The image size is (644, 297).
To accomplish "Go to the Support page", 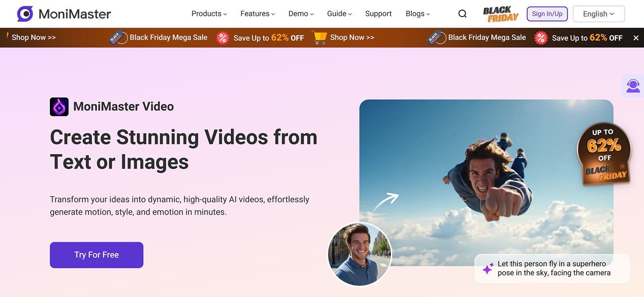I will point(378,14).
